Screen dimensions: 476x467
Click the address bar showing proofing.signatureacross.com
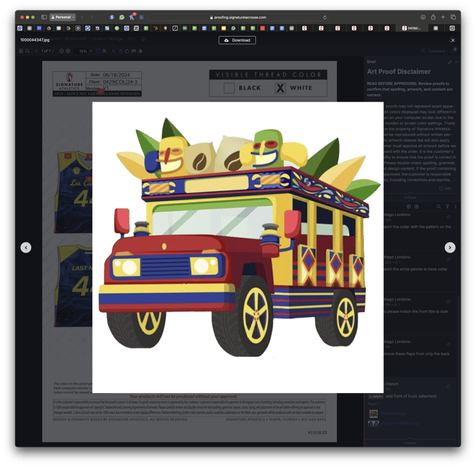(x=237, y=17)
